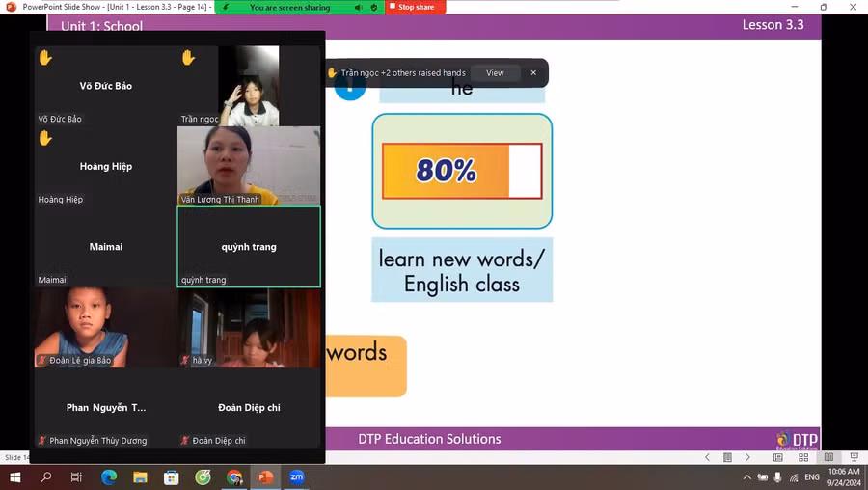Dismiss the raised hands notification

(533, 73)
